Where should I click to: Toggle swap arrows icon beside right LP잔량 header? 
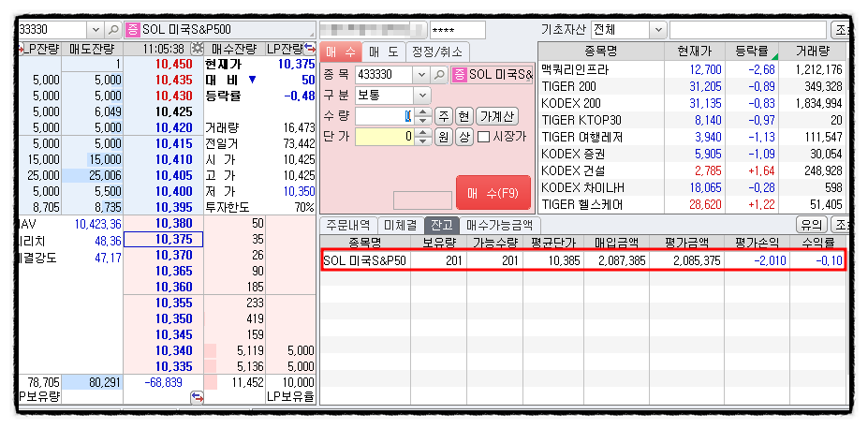pos(310,48)
